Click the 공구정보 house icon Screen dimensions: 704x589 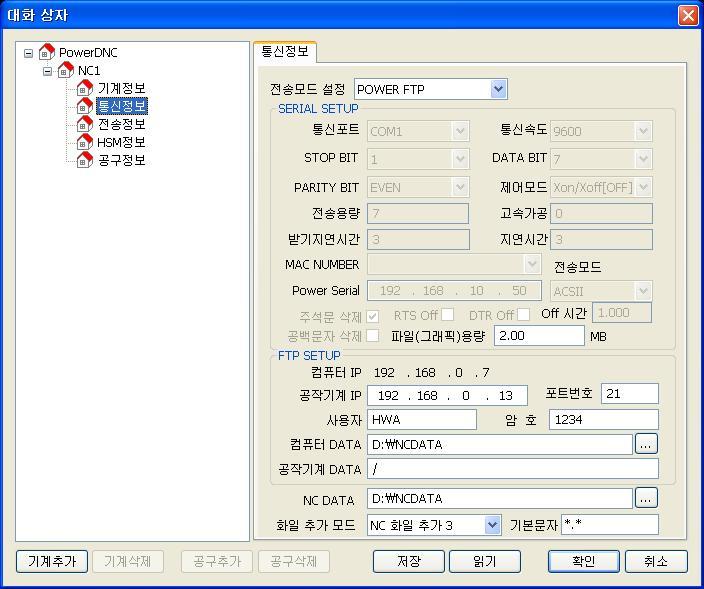pyautogui.click(x=84, y=160)
